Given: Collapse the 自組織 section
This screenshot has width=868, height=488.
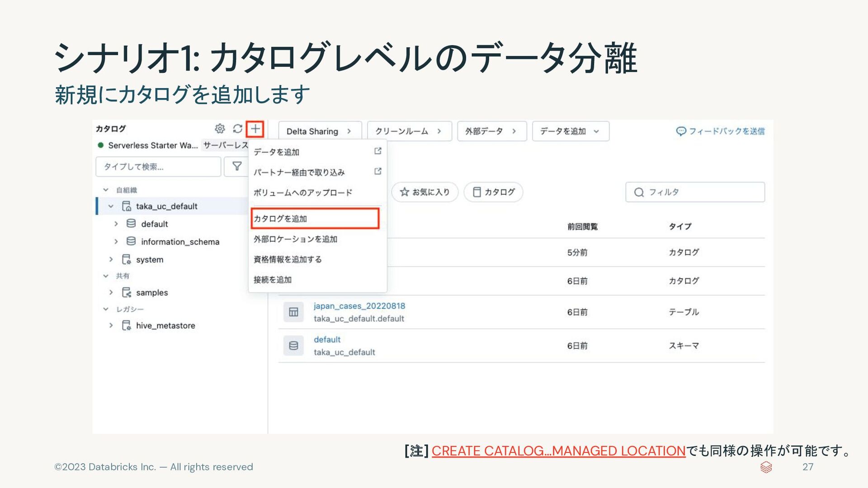Looking at the screenshot, I should tap(106, 190).
